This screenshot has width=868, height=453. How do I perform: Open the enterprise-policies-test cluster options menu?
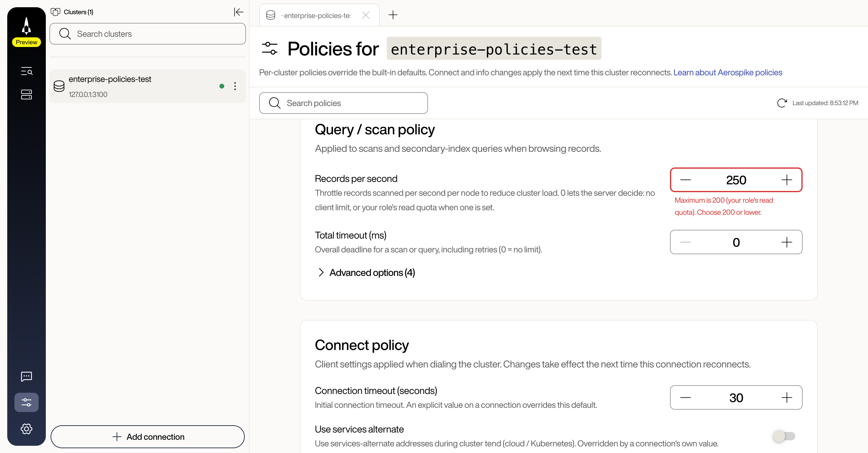tap(235, 86)
